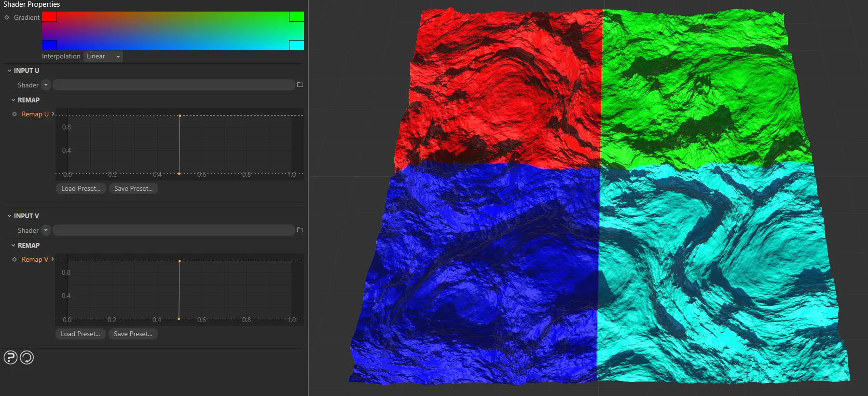This screenshot has width=868, height=396.
Task: Toggle the Remap U keyframe diamond
Action: [x=14, y=114]
